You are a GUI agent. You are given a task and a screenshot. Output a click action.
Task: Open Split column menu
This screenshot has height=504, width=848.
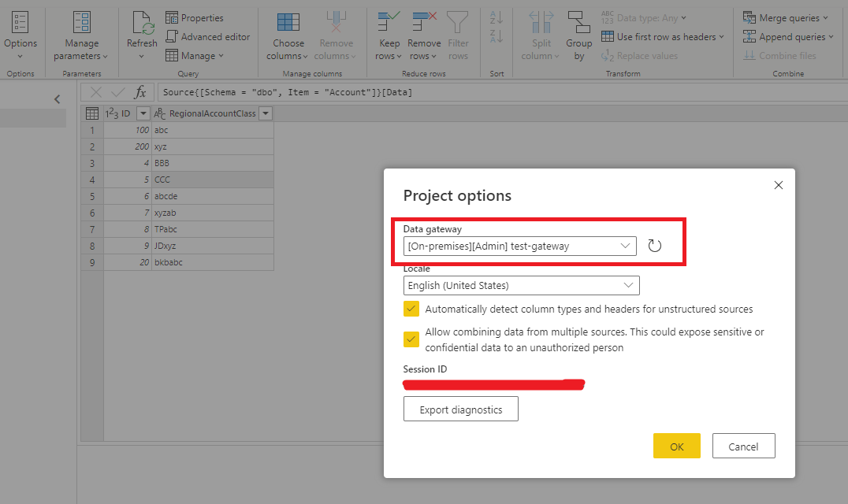point(541,35)
